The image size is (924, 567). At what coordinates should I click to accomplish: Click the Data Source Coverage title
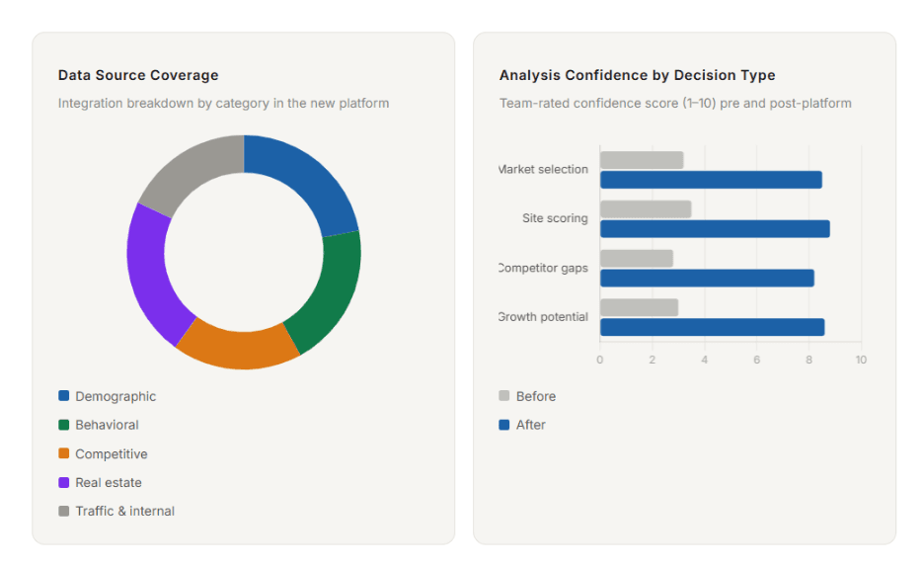[x=138, y=75]
